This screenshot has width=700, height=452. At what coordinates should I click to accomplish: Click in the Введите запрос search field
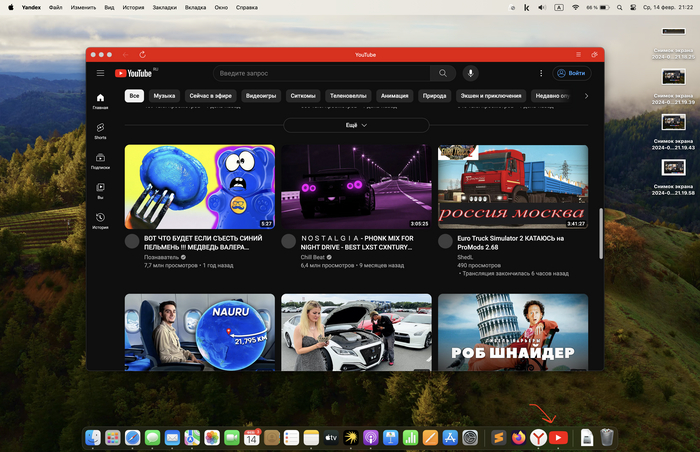[322, 73]
